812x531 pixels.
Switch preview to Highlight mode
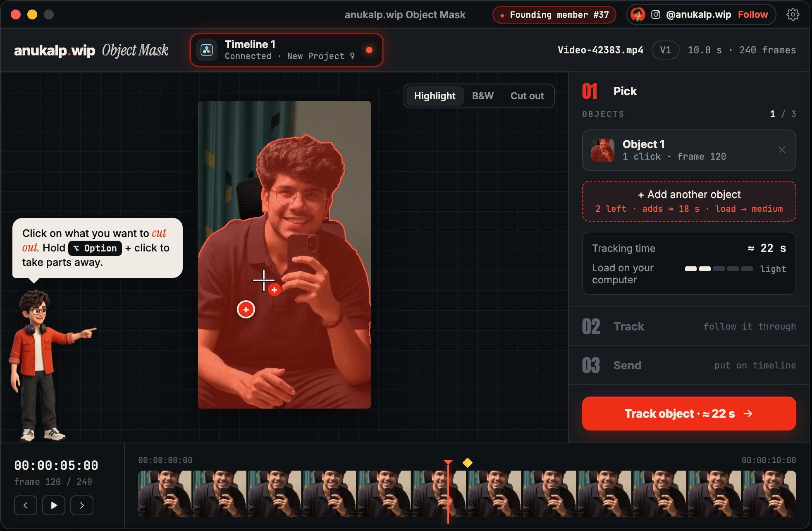(435, 96)
